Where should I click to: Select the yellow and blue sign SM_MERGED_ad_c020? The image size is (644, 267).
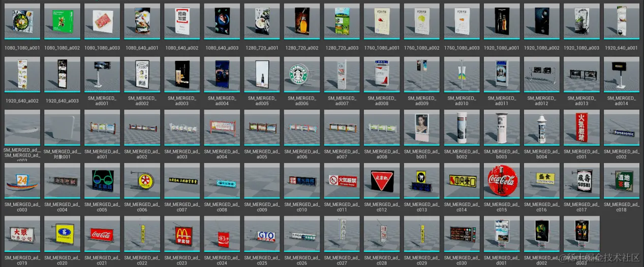point(62,234)
